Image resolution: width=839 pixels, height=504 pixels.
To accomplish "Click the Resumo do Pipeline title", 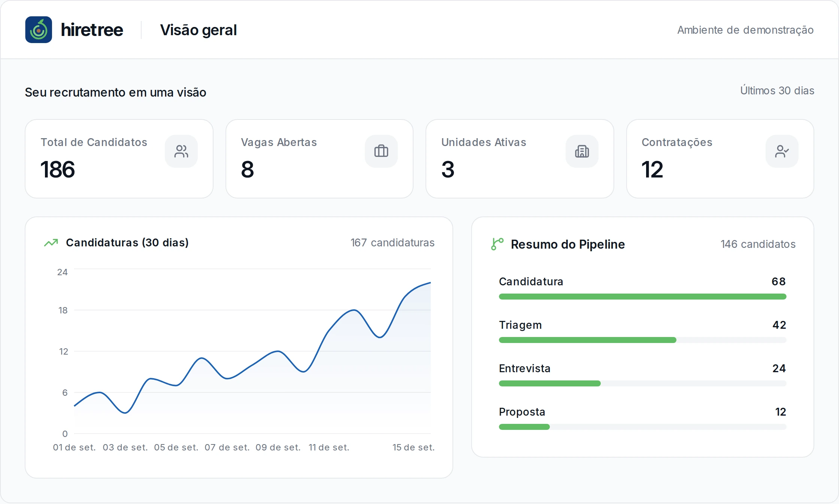I will (x=568, y=244).
